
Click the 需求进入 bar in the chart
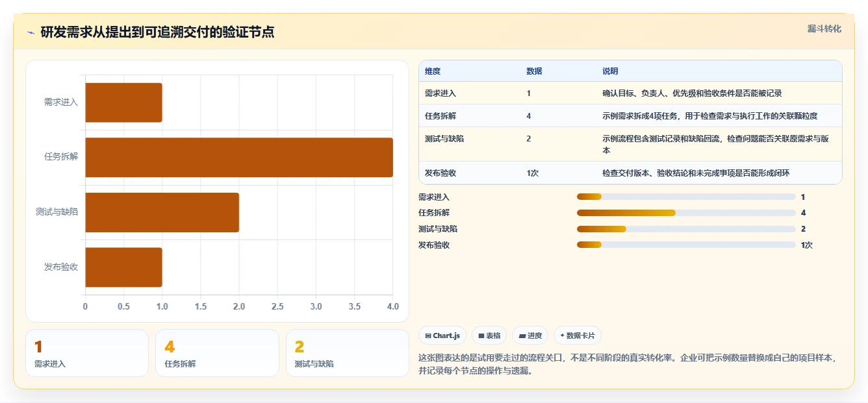[123, 103]
